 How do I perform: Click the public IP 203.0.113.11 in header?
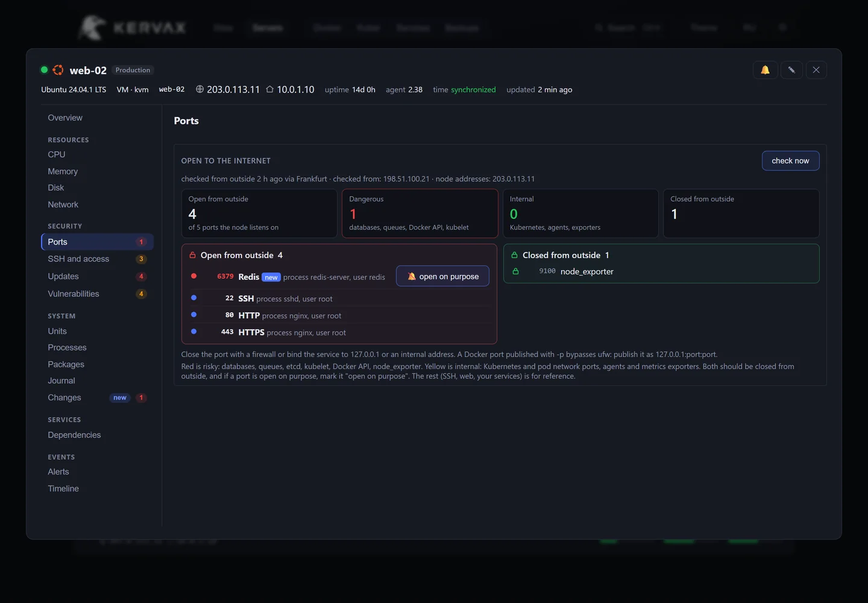233,89
